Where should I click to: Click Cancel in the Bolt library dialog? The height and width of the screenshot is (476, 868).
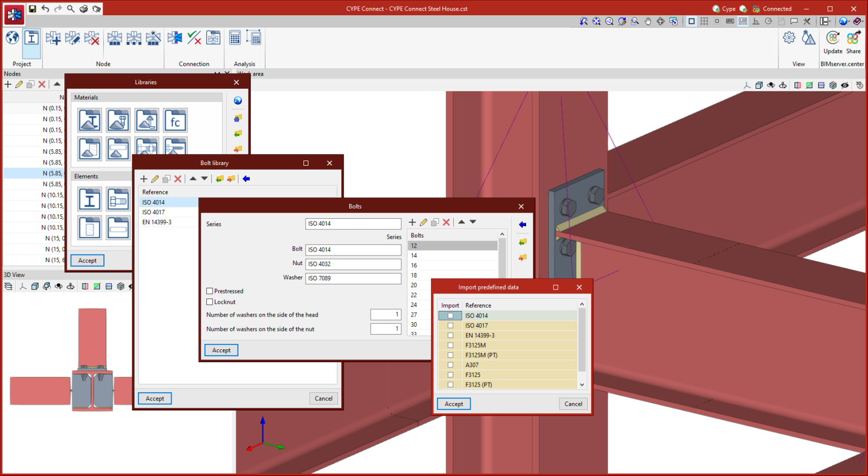(324, 399)
